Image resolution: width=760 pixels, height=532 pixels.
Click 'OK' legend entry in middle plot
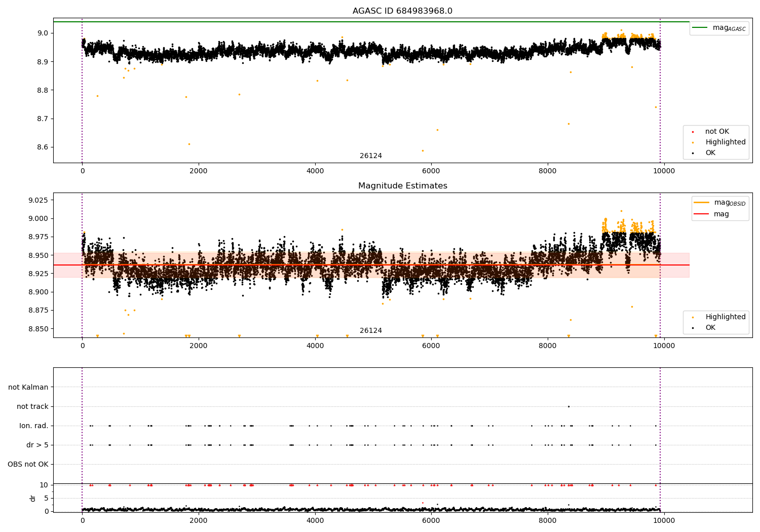(710, 328)
